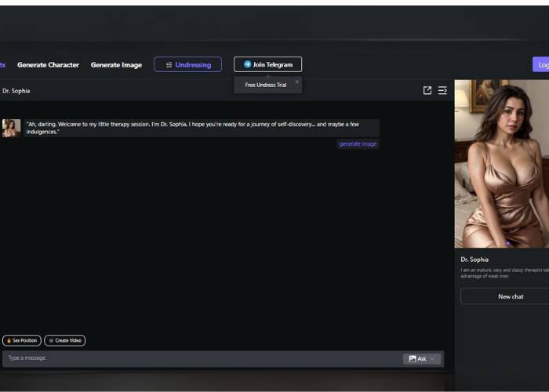Click the icon inside Create Video
The image size is (549, 392).
pos(51,341)
